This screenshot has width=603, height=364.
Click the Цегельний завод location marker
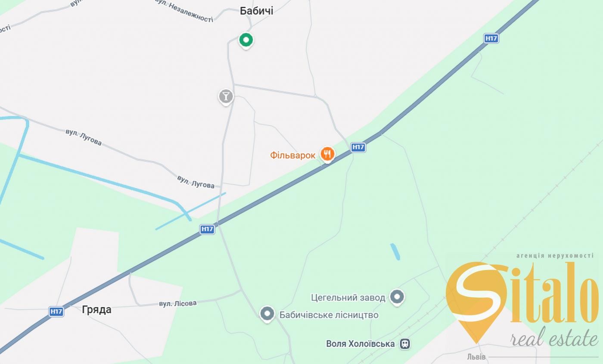397,297
